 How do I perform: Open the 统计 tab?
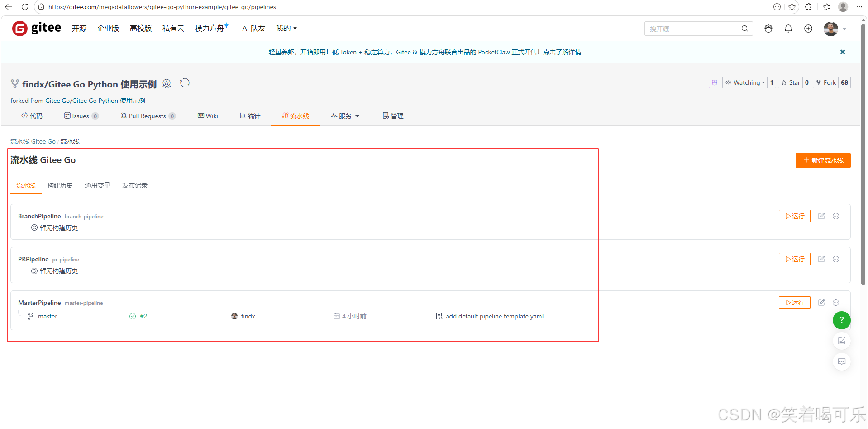[250, 116]
